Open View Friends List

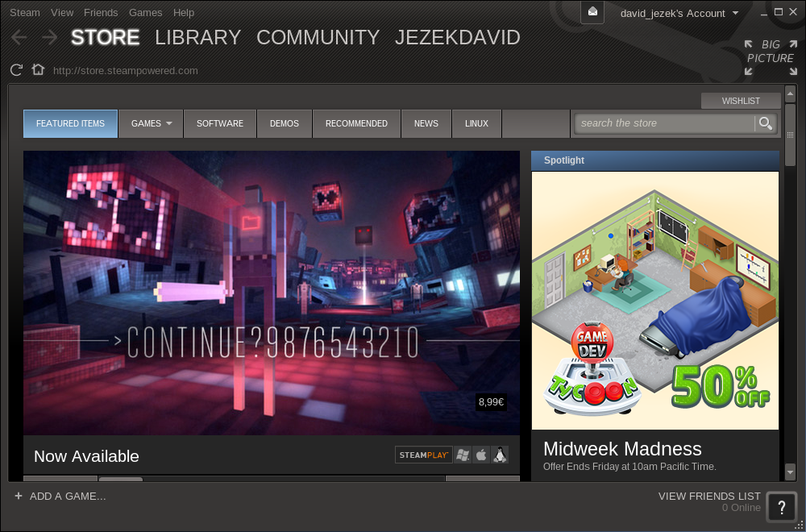(709, 496)
